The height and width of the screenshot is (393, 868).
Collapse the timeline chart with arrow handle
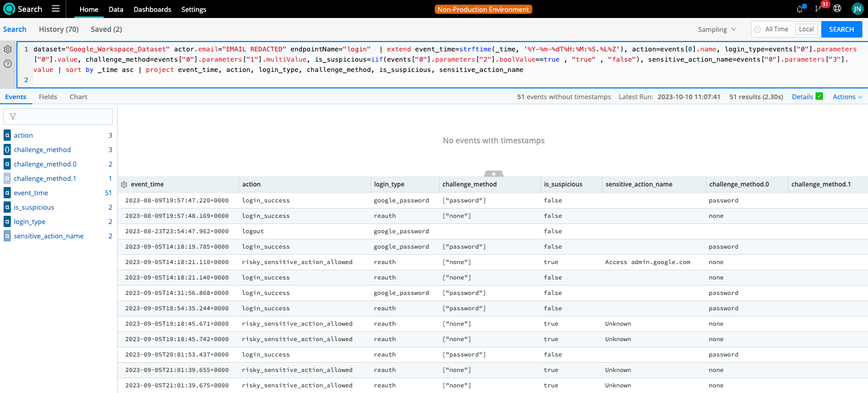(x=493, y=174)
